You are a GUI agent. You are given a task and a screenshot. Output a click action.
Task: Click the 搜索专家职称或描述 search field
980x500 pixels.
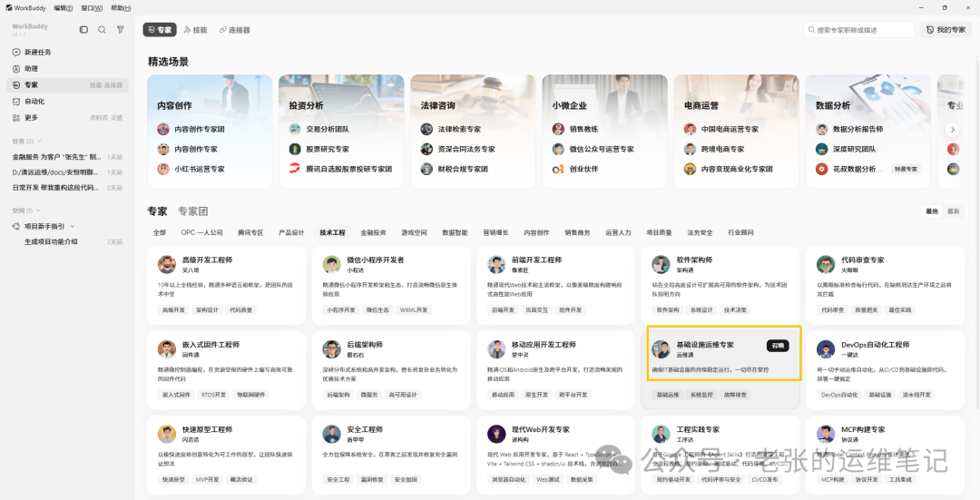(x=859, y=29)
